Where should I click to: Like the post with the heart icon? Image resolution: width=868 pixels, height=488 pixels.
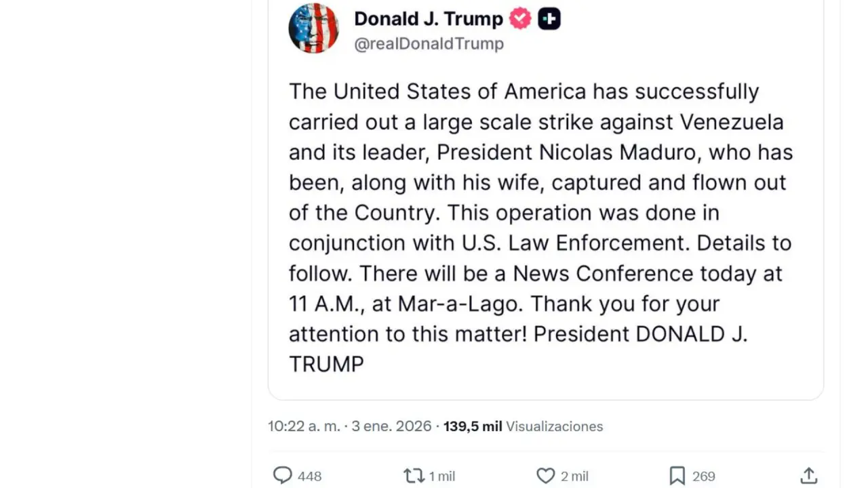pos(545,476)
